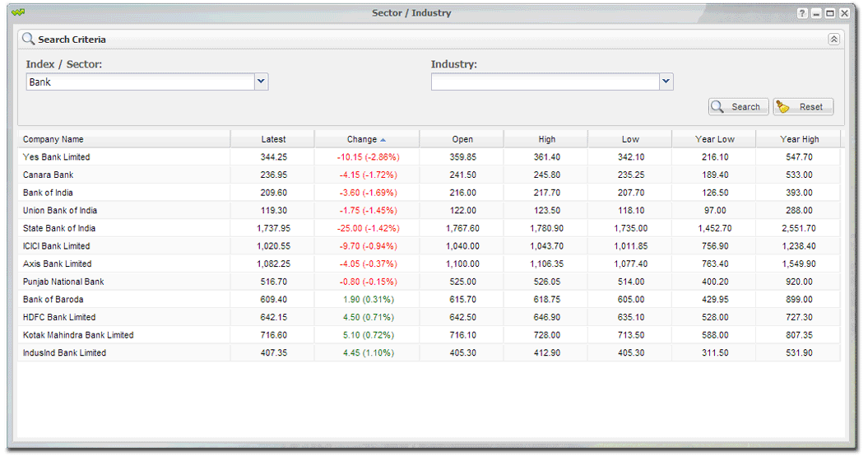This screenshot has height=457, width=868.
Task: Sort by Change column header
Action: coord(366,140)
